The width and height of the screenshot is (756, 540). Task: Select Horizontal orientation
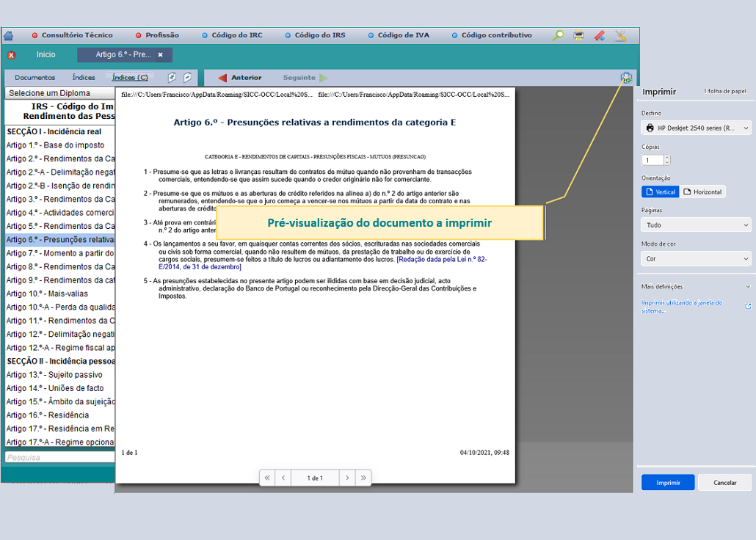pos(702,192)
